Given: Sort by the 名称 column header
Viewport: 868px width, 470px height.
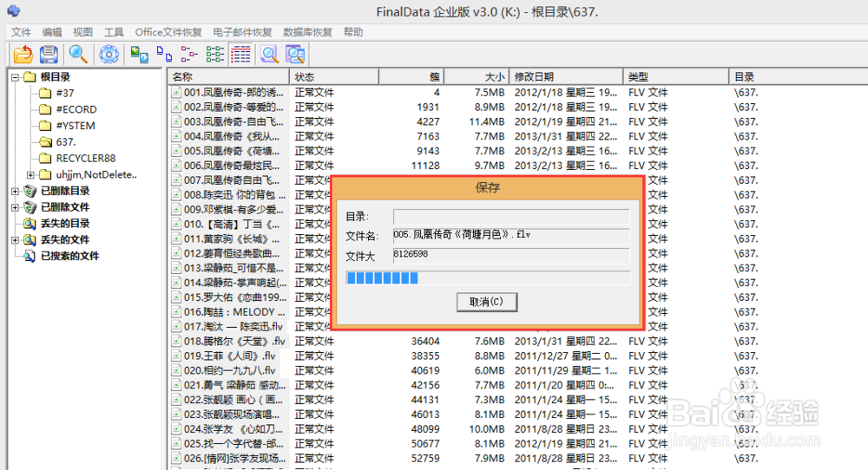Looking at the screenshot, I should pos(228,77).
